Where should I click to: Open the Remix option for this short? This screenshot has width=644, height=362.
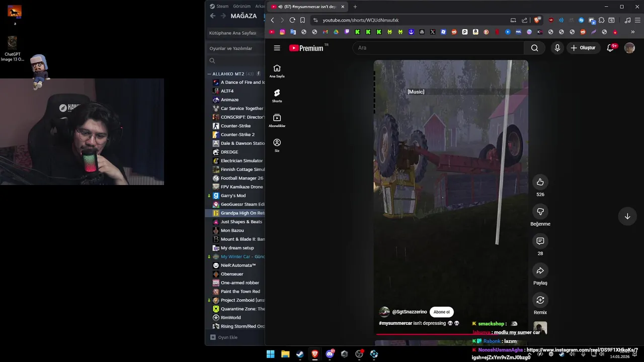[540, 300]
